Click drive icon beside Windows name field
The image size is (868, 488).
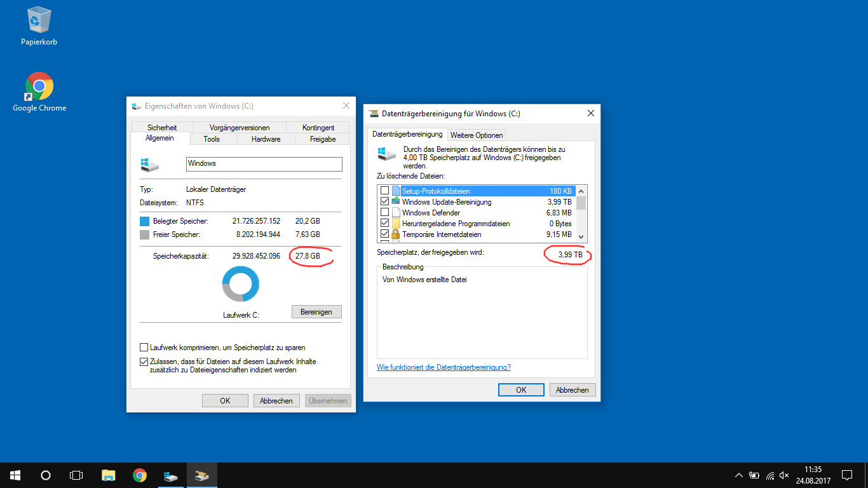pos(149,165)
